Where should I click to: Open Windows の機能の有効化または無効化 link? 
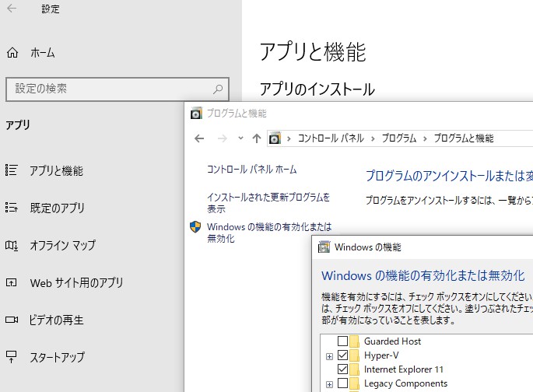tap(269, 233)
